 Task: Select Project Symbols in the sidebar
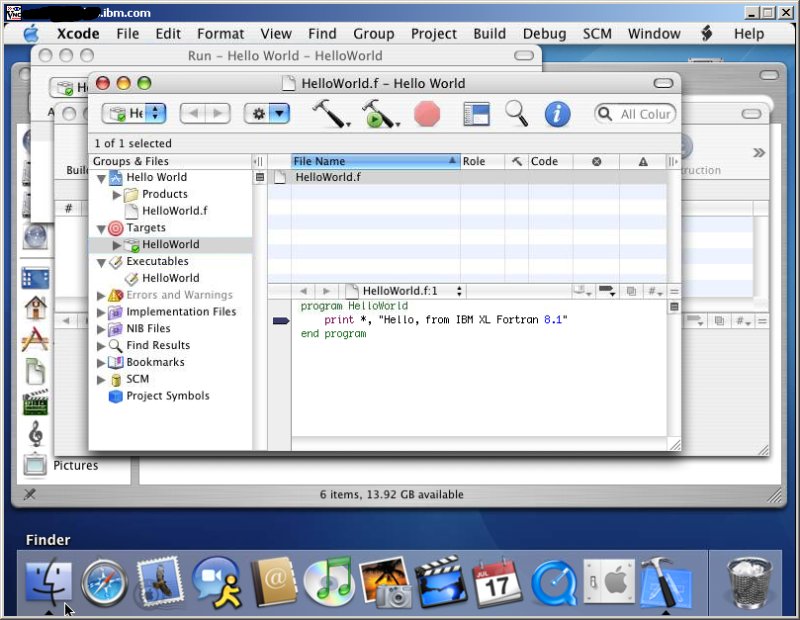[x=167, y=396]
